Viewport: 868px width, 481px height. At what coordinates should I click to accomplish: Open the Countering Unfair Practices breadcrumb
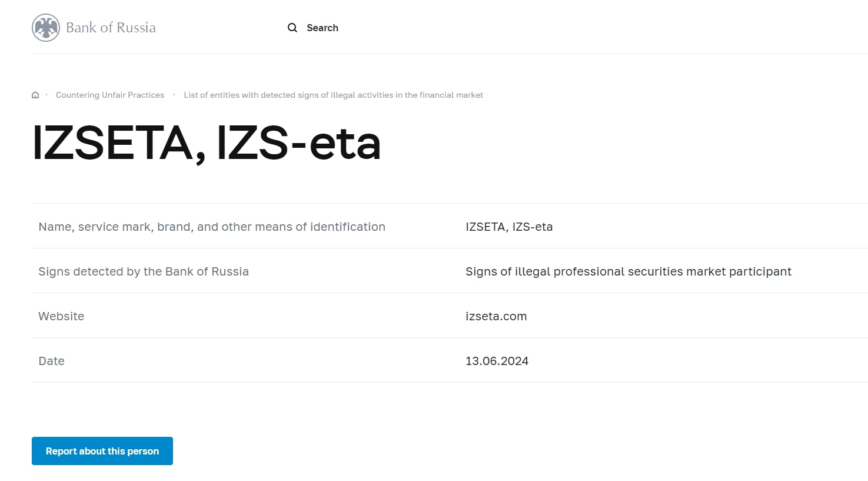click(x=110, y=95)
